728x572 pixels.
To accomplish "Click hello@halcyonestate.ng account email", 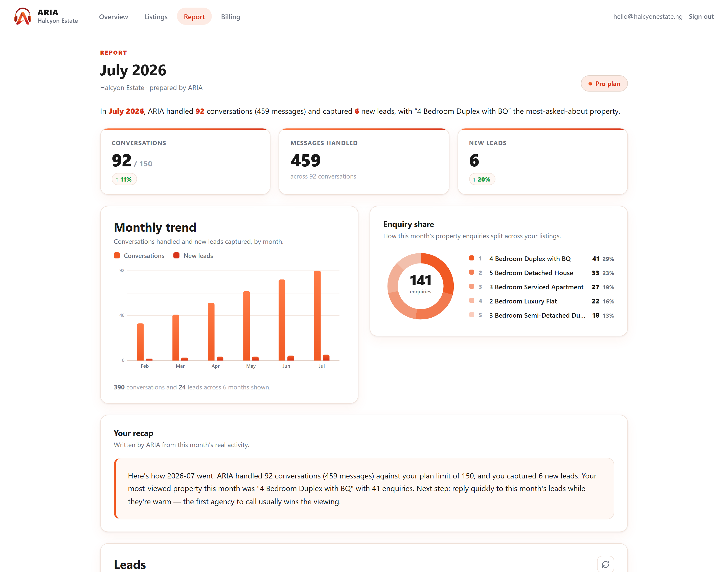I will click(x=648, y=16).
